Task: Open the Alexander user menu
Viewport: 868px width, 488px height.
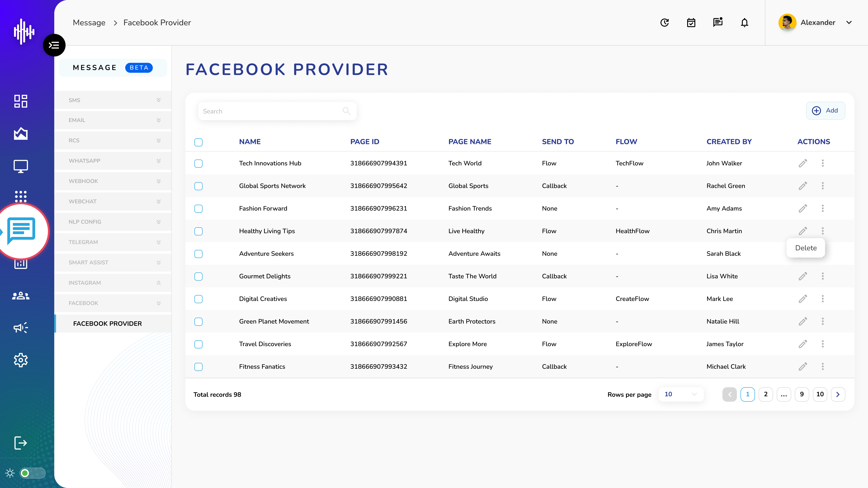Action: [815, 23]
